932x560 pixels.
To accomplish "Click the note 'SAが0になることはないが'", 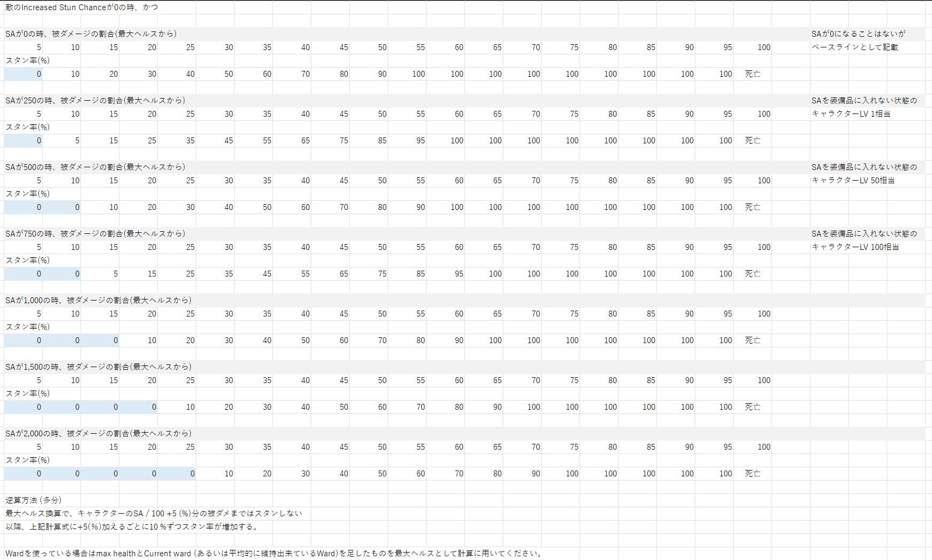I will pyautogui.click(x=858, y=34).
